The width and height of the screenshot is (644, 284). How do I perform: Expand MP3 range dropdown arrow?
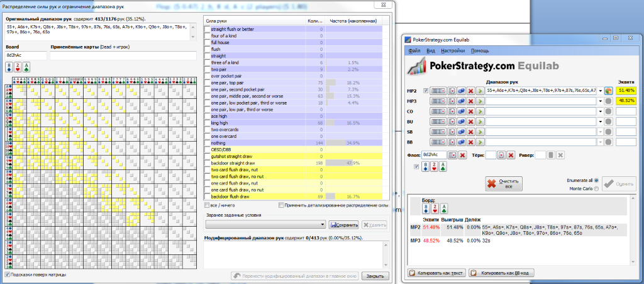601,101
